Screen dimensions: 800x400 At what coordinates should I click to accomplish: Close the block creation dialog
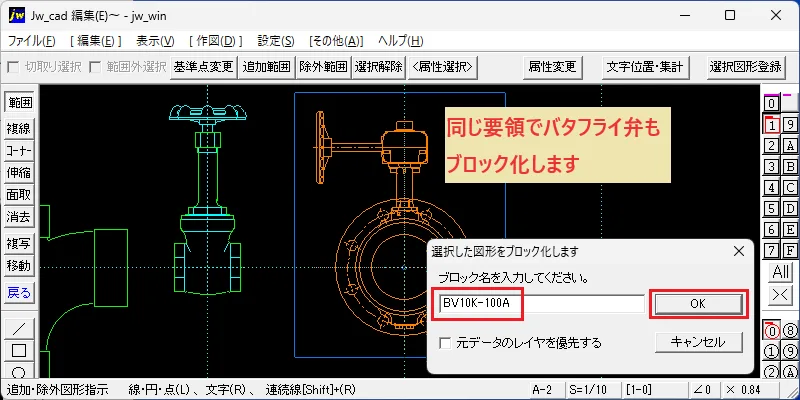click(x=738, y=251)
